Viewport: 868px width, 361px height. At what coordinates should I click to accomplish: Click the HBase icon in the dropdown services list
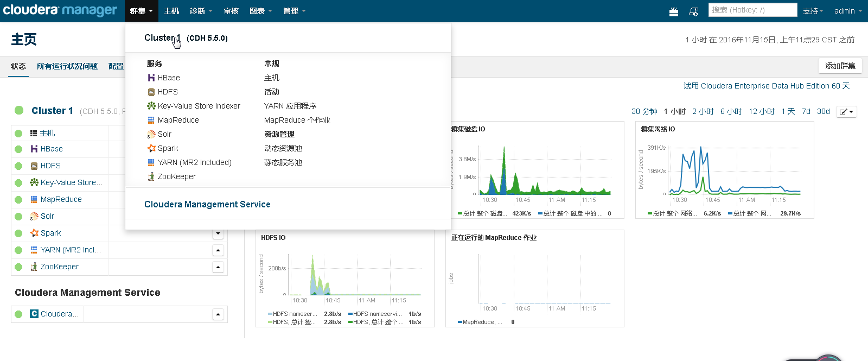coord(151,78)
